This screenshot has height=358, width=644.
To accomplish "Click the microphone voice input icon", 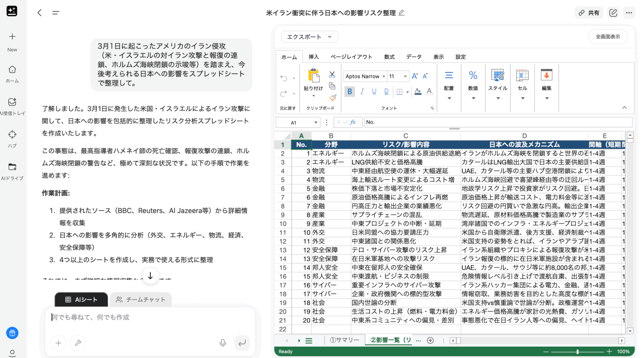I will (x=223, y=343).
